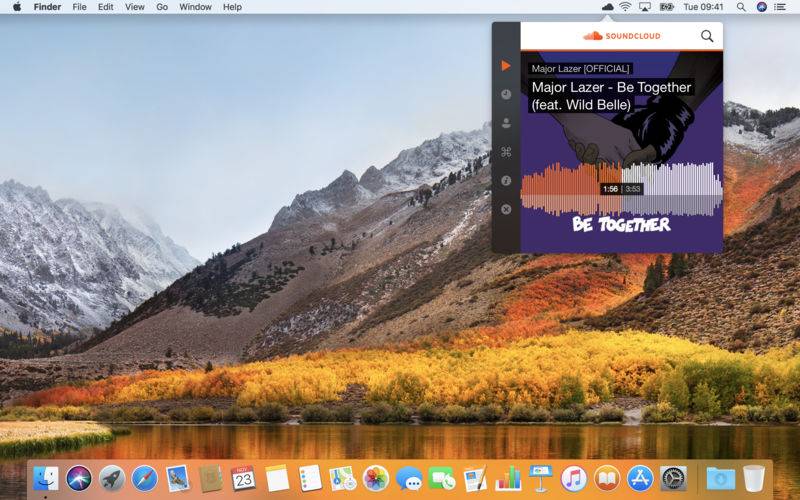800x500 pixels.
Task: Launch Numbers chart icon in Dock
Action: tap(508, 479)
